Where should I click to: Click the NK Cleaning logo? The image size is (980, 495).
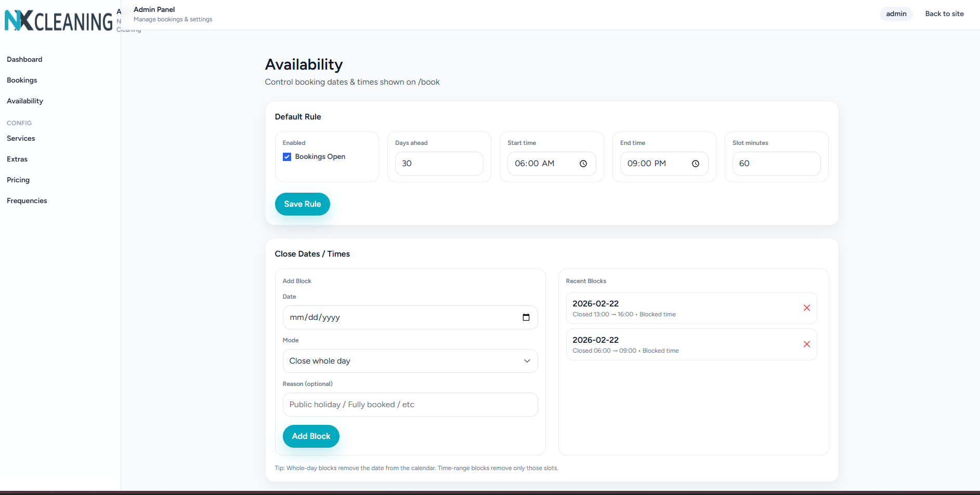(x=59, y=21)
